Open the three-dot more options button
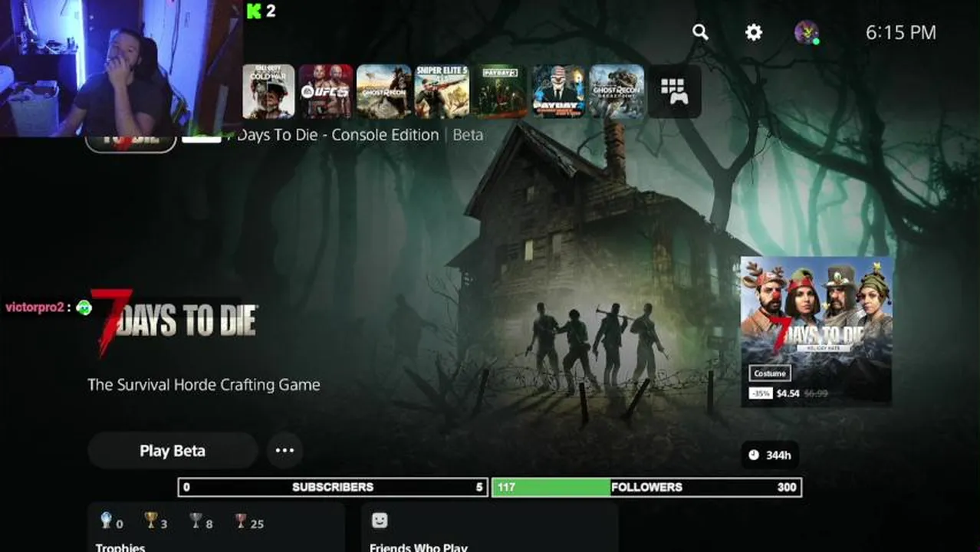The width and height of the screenshot is (980, 552). point(284,451)
